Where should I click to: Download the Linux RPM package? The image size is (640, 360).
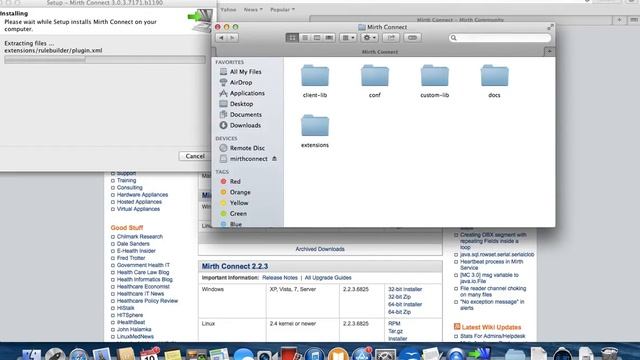(394, 324)
